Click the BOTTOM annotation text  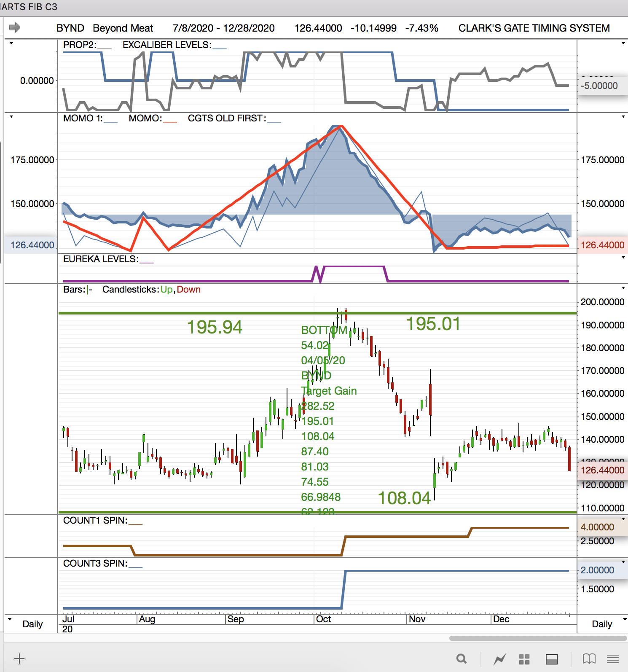click(324, 330)
